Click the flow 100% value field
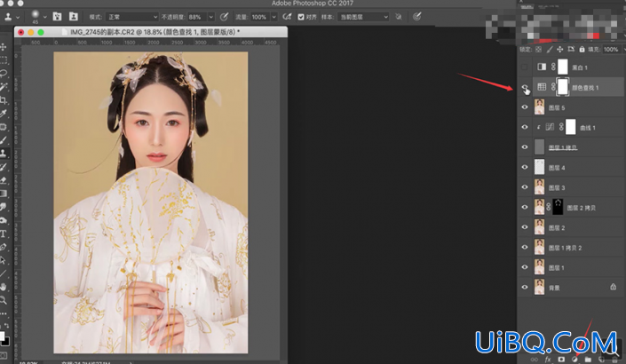The image size is (626, 364). [x=260, y=17]
